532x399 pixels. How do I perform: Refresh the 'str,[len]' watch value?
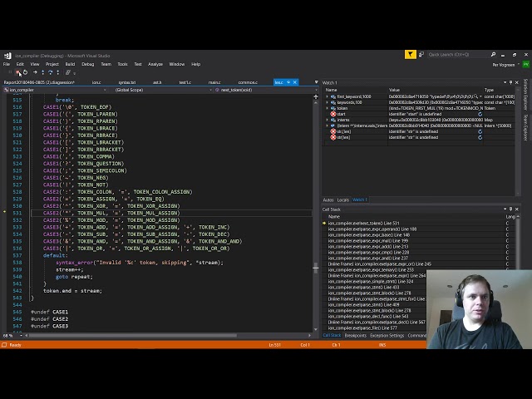point(480,131)
